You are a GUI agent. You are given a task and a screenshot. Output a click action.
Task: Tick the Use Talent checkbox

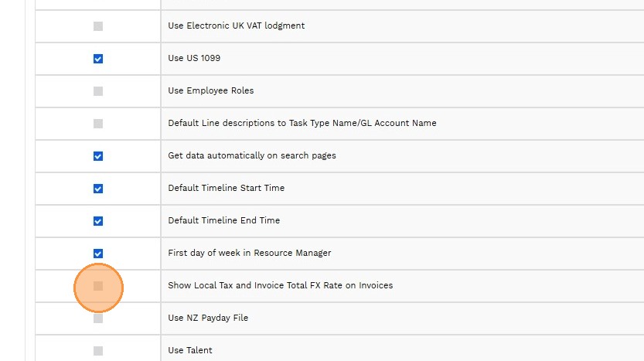[x=98, y=351]
